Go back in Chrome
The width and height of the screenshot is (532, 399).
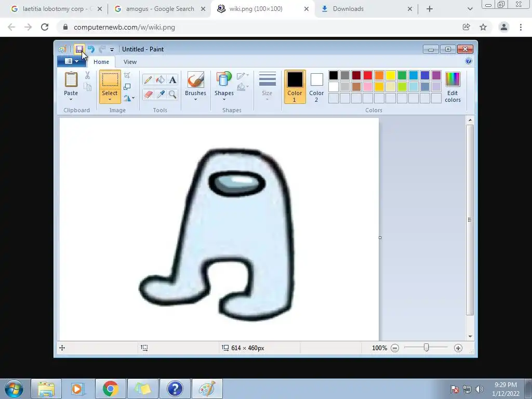click(x=11, y=27)
